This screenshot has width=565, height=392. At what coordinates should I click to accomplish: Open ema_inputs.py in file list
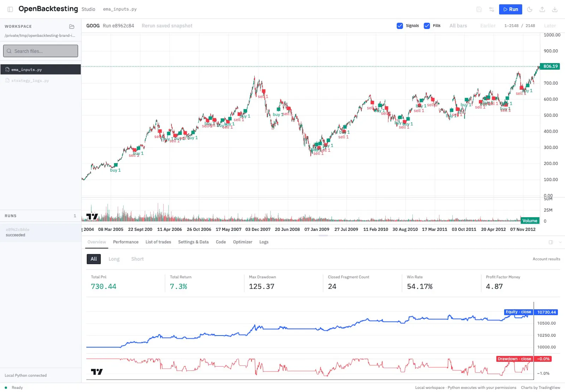coord(41,70)
